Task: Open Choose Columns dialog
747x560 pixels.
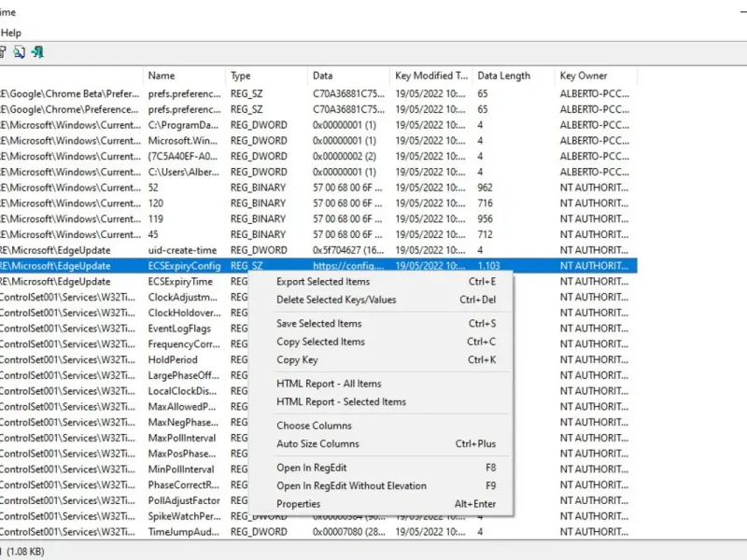Action: point(381,426)
